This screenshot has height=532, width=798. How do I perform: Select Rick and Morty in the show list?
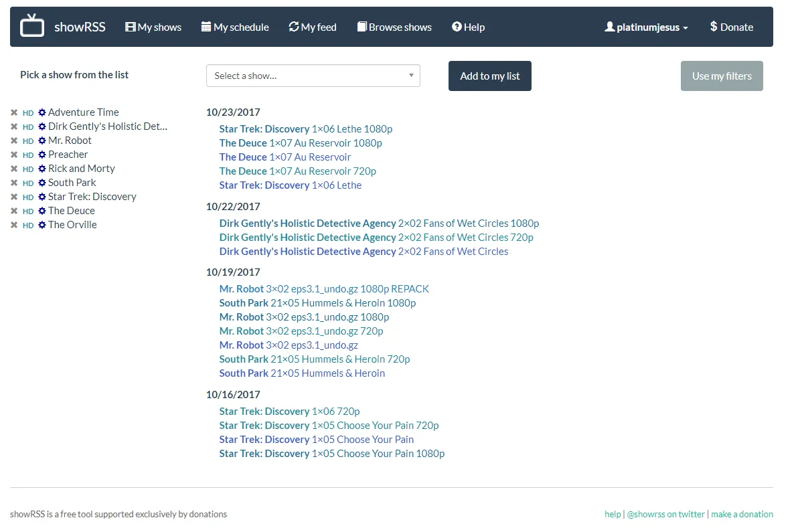point(82,169)
